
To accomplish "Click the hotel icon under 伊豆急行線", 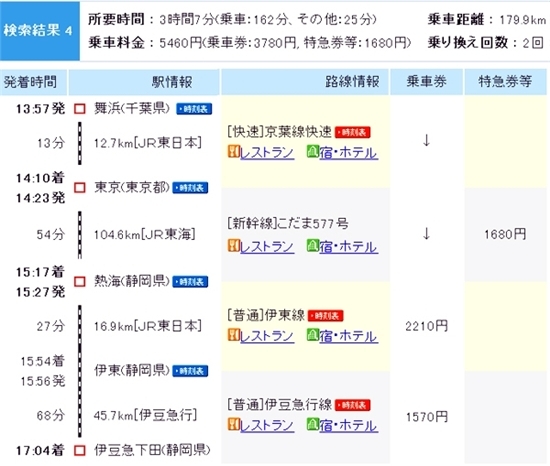I will click(313, 424).
